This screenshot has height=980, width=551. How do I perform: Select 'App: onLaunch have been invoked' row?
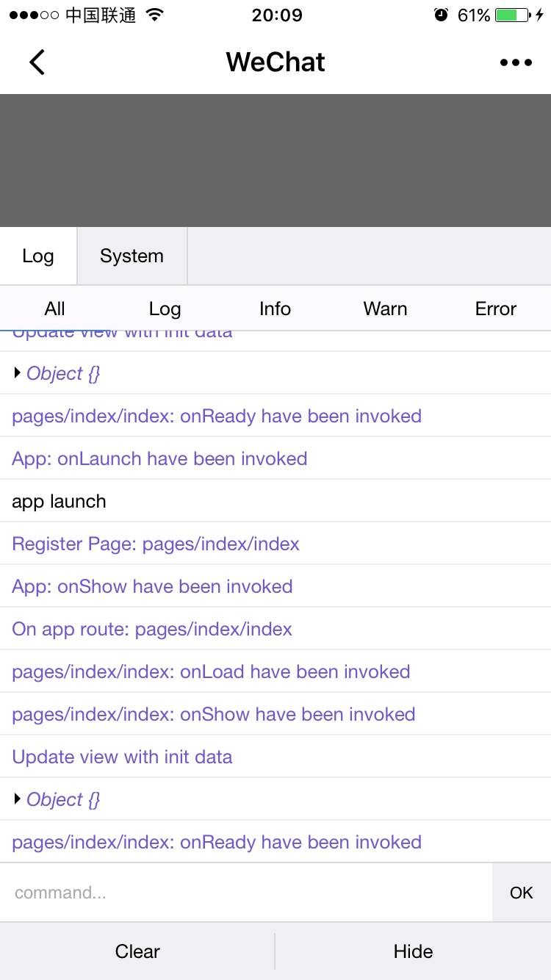(x=275, y=458)
